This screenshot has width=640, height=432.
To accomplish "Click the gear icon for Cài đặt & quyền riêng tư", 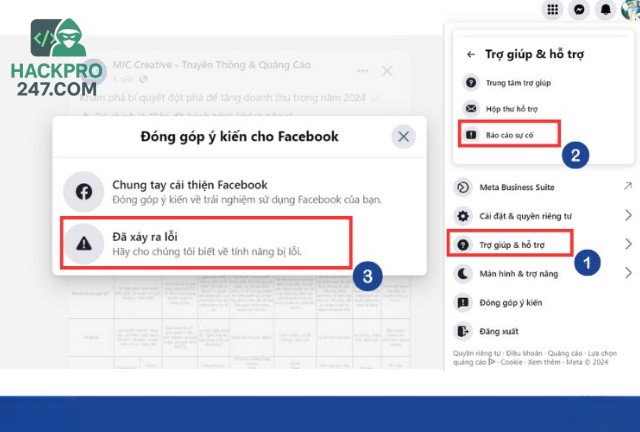I will coord(463,216).
